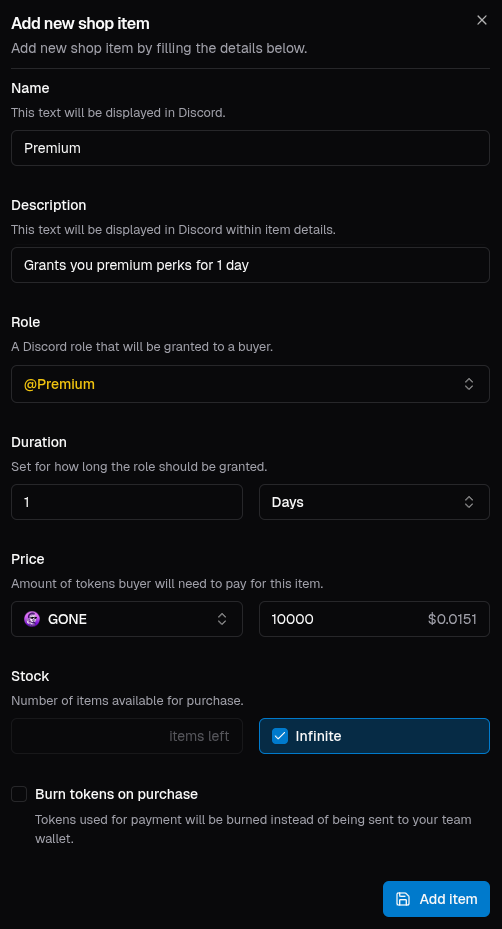Select the Duration number field
Image resolution: width=502 pixels, height=929 pixels.
click(127, 502)
